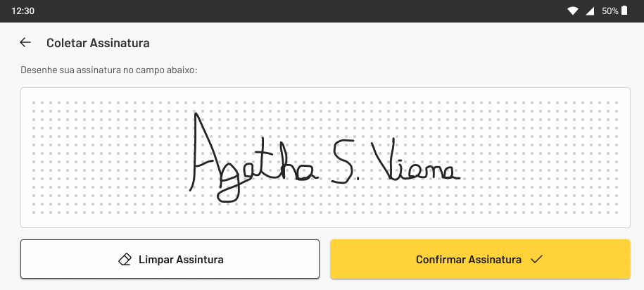This screenshot has height=290, width=644.
Task: Tap the cellular signal icon
Action: click(x=591, y=11)
